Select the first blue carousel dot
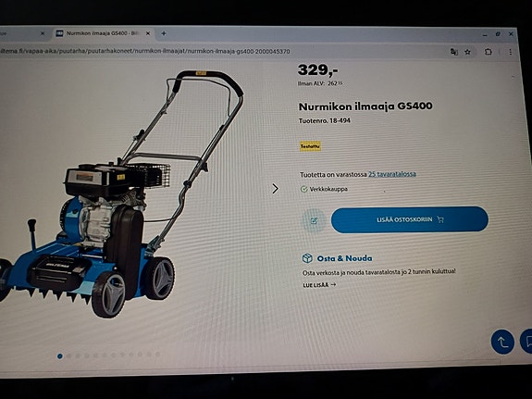 (x=60, y=355)
